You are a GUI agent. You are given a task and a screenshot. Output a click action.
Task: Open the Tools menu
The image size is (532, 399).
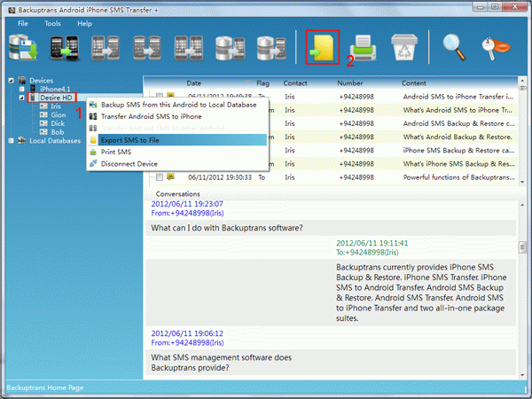(52, 23)
